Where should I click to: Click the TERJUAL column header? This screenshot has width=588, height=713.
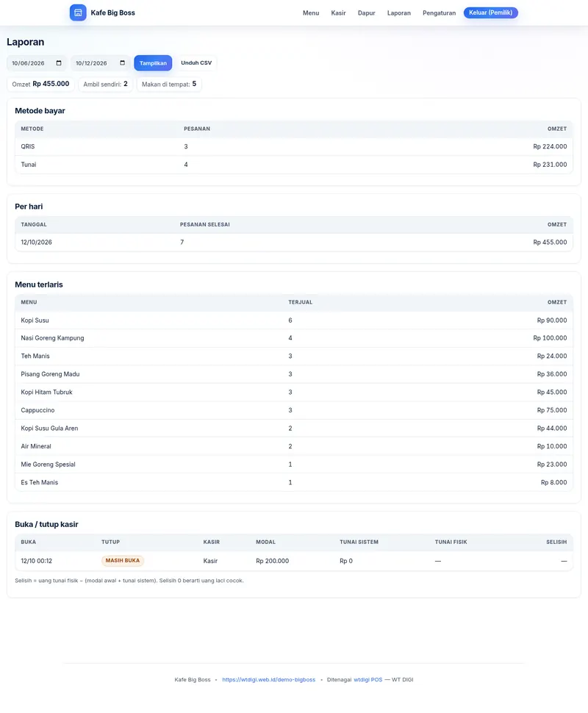coord(300,302)
